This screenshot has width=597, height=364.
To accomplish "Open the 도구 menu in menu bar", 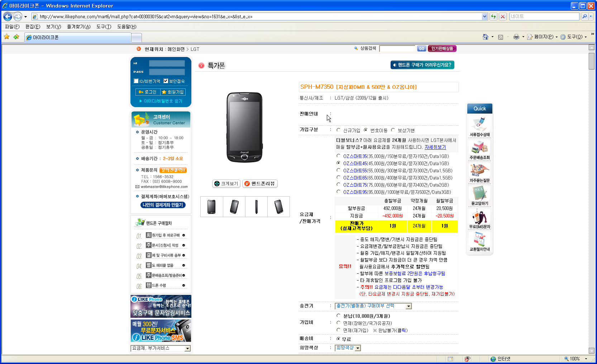I will click(104, 27).
